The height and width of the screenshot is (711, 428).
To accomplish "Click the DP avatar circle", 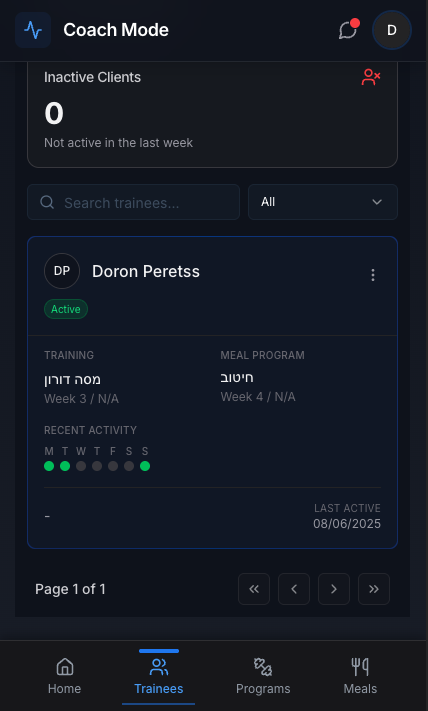I will click(x=62, y=271).
